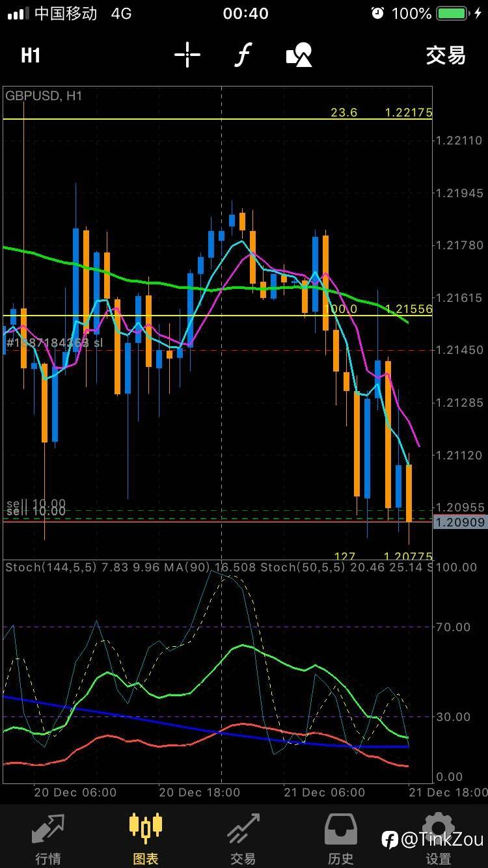The height and width of the screenshot is (868, 488).
Task: Select the 100.0 Fibonacci level label
Action: pyautogui.click(x=340, y=309)
